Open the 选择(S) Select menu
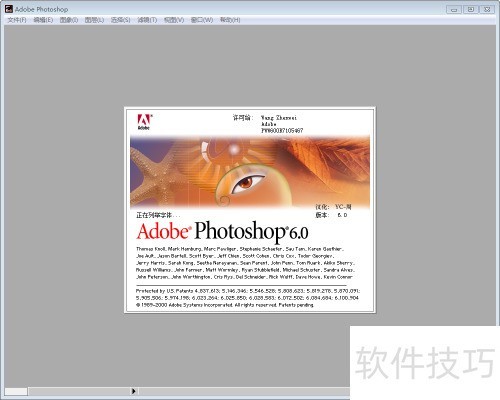This screenshot has width=500, height=400. (x=120, y=20)
